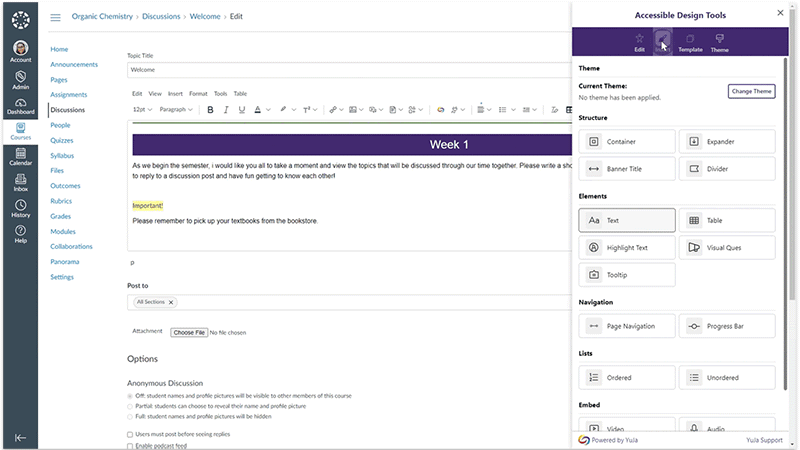Insert a Banner Title structure
This screenshot has width=800, height=450.
click(627, 169)
